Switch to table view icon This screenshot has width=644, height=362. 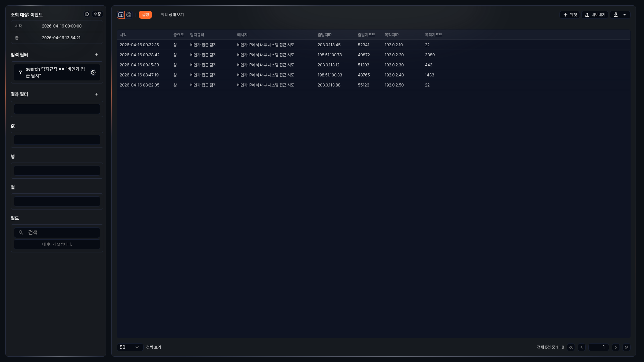click(x=121, y=15)
